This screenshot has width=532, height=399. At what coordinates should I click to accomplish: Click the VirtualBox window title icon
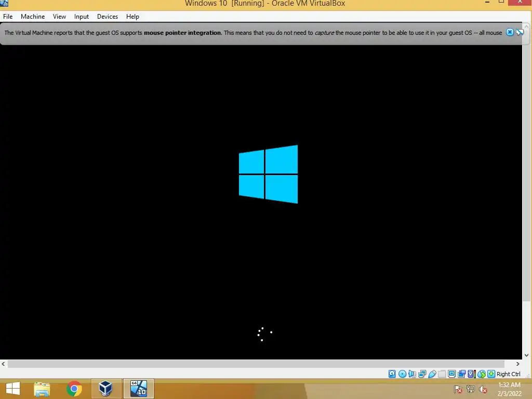click(x=4, y=3)
